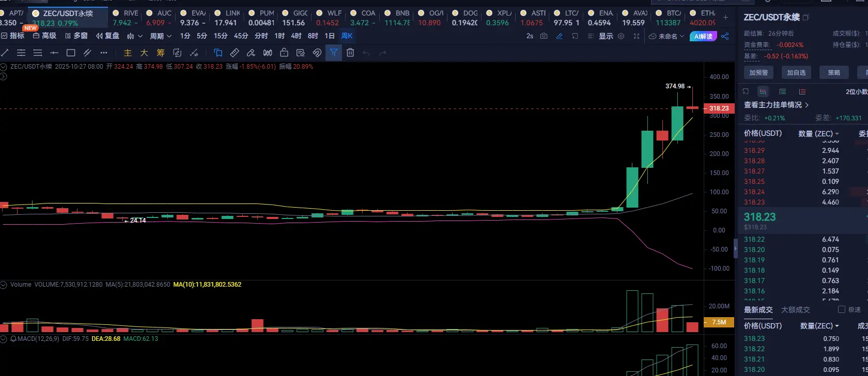
Task: Enter fullscreen chart mode
Action: coord(637,36)
